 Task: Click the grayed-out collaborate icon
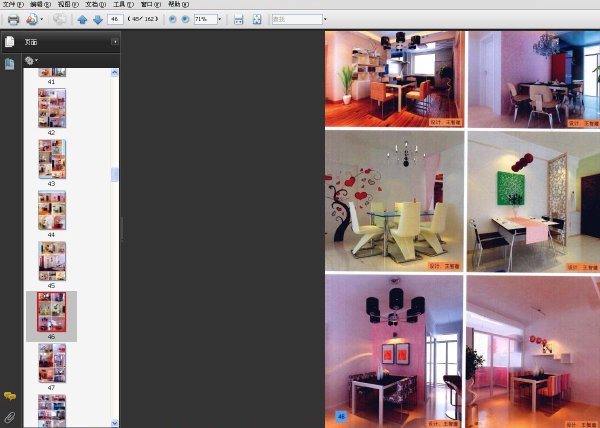[59, 19]
